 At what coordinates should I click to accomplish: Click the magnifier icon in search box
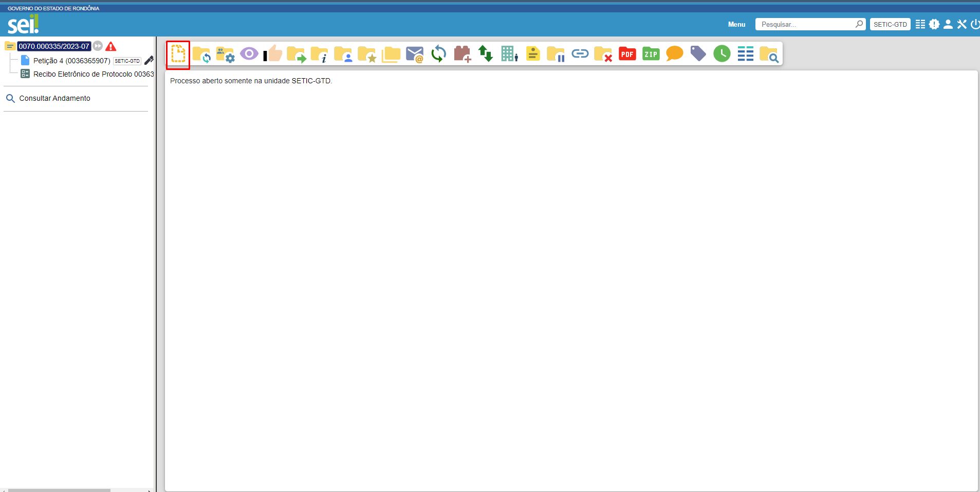(x=859, y=24)
